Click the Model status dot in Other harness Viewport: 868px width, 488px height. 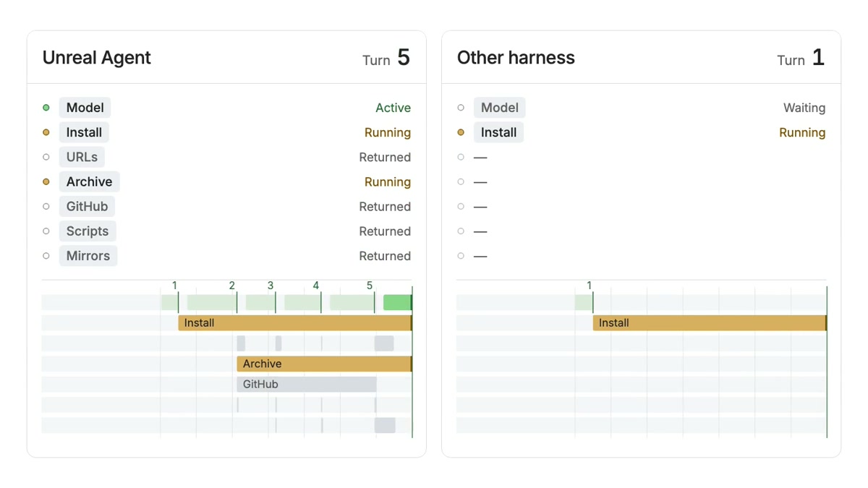point(461,108)
